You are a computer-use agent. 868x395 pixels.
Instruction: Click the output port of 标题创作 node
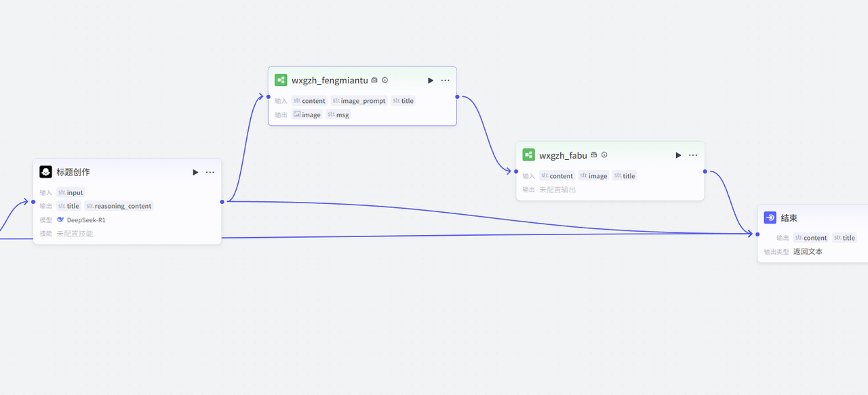(222, 201)
